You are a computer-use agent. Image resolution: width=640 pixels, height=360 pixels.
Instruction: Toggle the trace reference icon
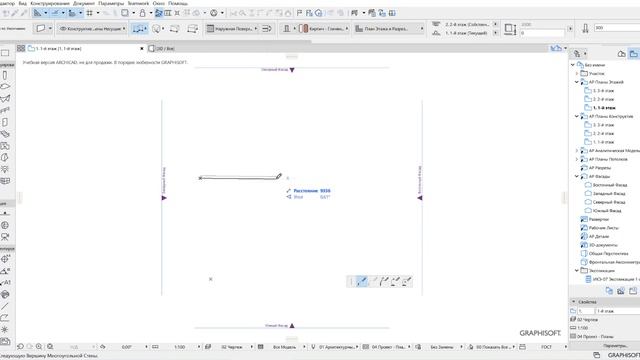159,13
